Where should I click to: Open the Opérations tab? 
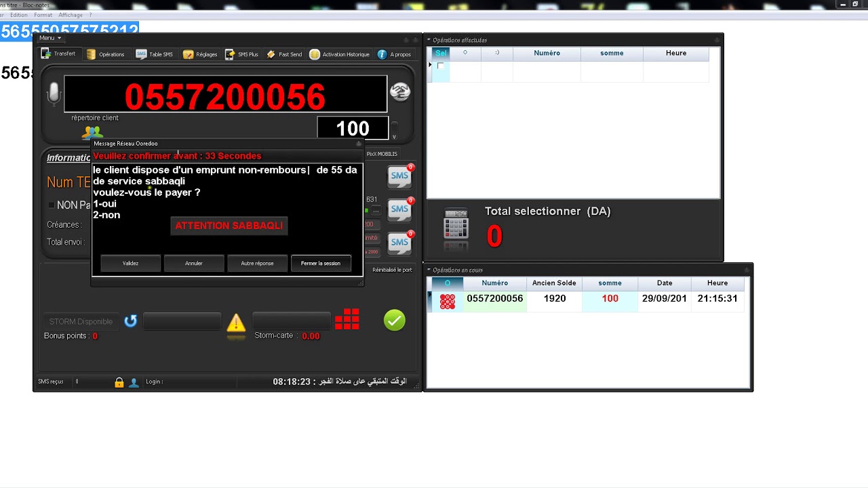106,54
